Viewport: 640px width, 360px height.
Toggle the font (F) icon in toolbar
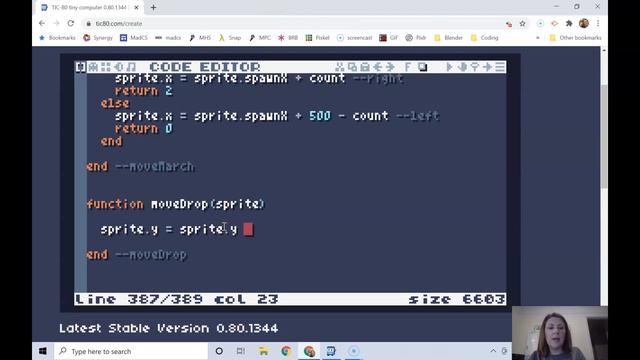(407, 67)
